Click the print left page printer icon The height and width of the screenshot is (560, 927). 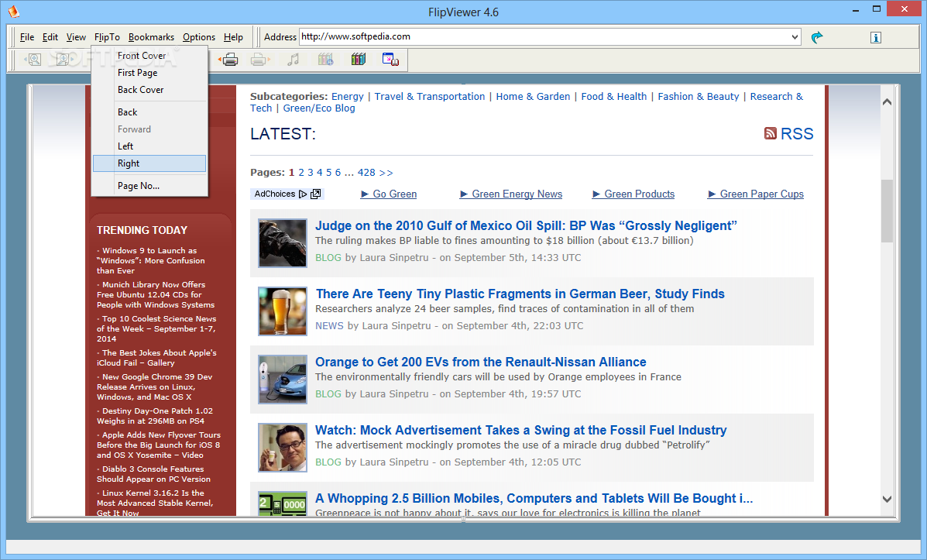pos(228,59)
